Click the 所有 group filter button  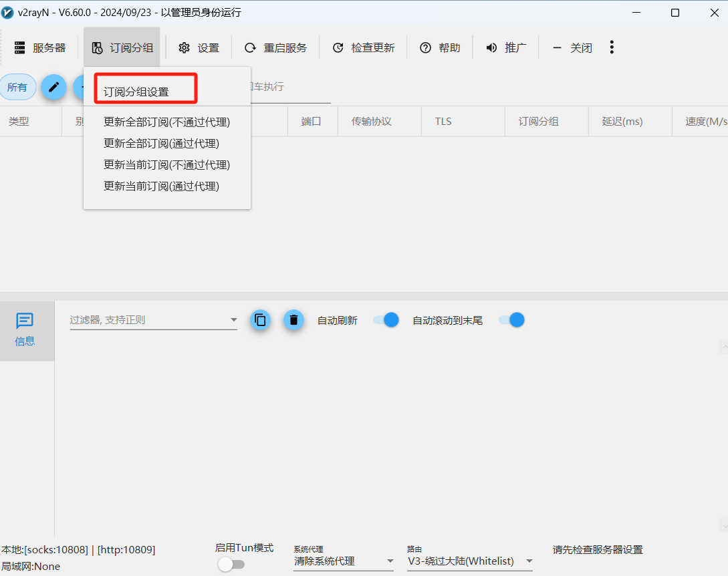click(x=17, y=87)
